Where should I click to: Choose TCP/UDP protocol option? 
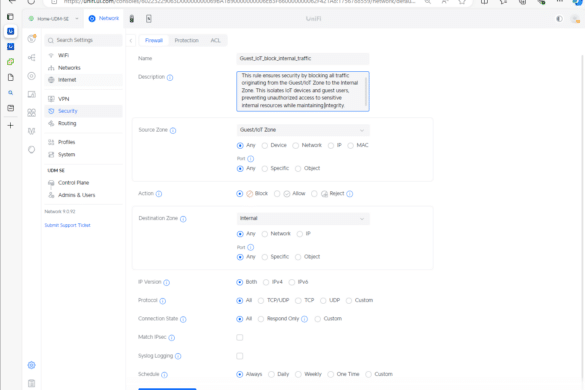tap(261, 300)
